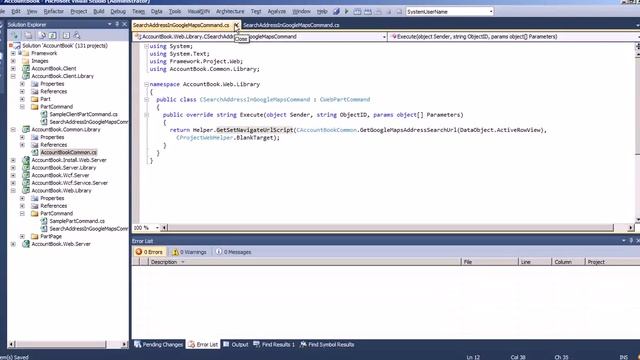Screen dimensions: 640x360
Task: Open the Refactor menu
Action: coord(53,11)
